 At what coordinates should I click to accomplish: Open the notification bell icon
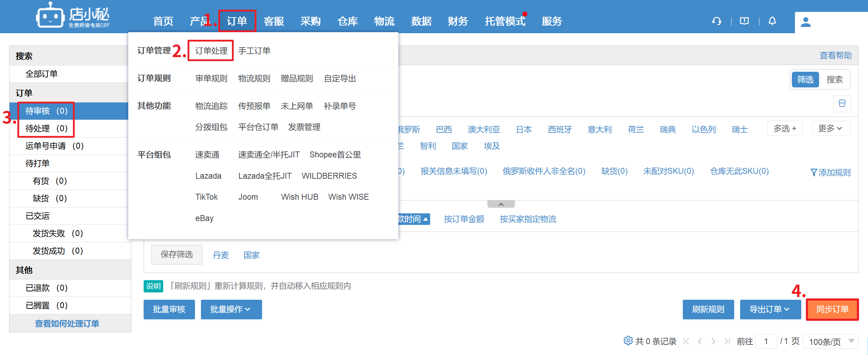[x=772, y=21]
